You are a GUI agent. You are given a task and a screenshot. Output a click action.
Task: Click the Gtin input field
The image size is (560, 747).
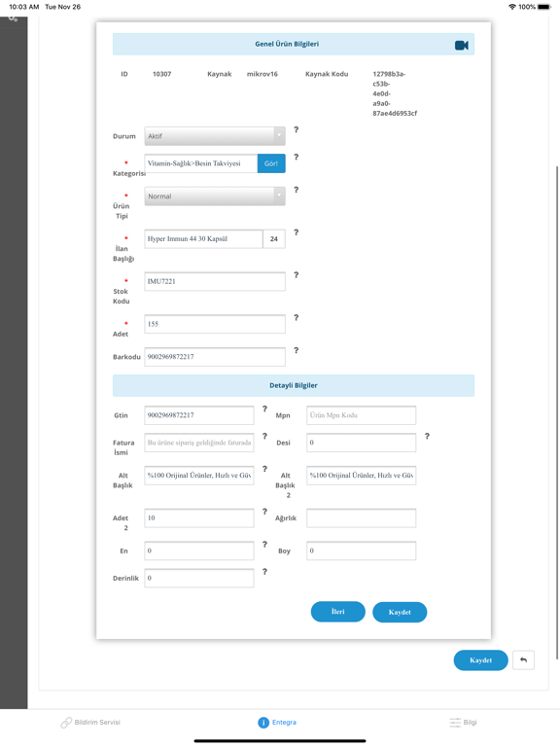pos(199,415)
